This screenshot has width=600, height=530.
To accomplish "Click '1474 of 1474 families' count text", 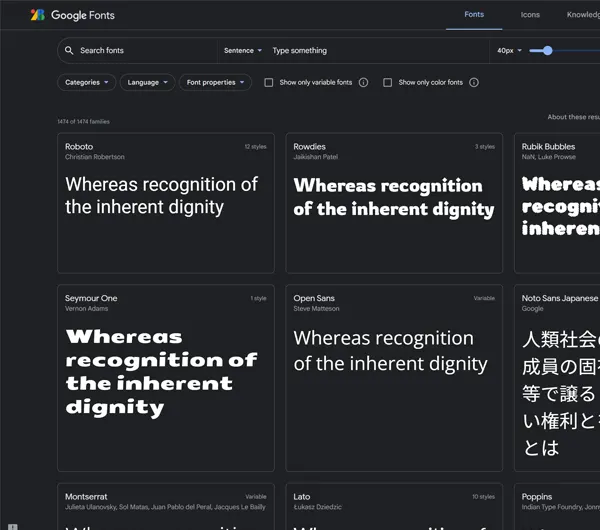I will pyautogui.click(x=83, y=122).
